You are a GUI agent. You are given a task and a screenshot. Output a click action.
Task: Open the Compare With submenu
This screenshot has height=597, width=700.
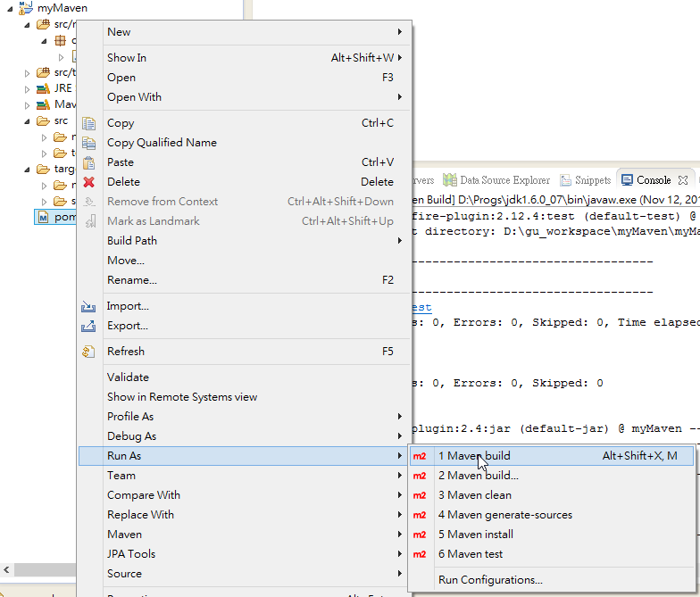245,495
